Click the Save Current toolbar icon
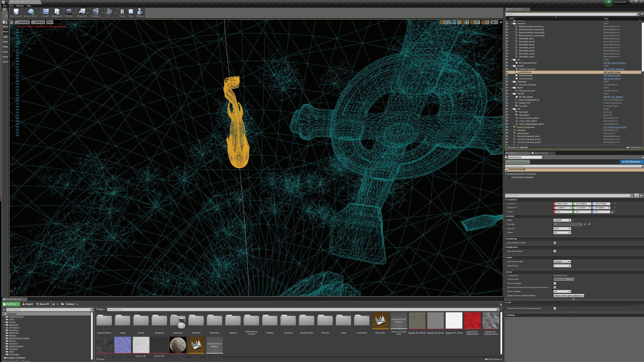 pyautogui.click(x=16, y=12)
